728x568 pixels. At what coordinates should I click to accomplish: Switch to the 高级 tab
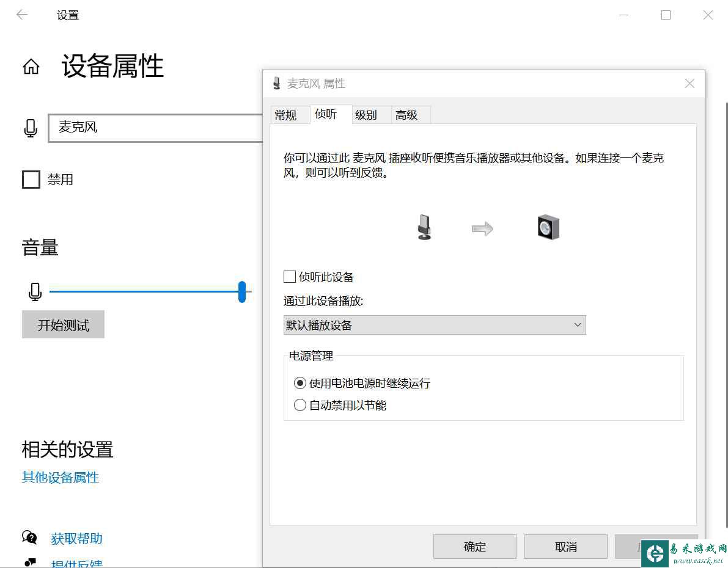point(406,115)
